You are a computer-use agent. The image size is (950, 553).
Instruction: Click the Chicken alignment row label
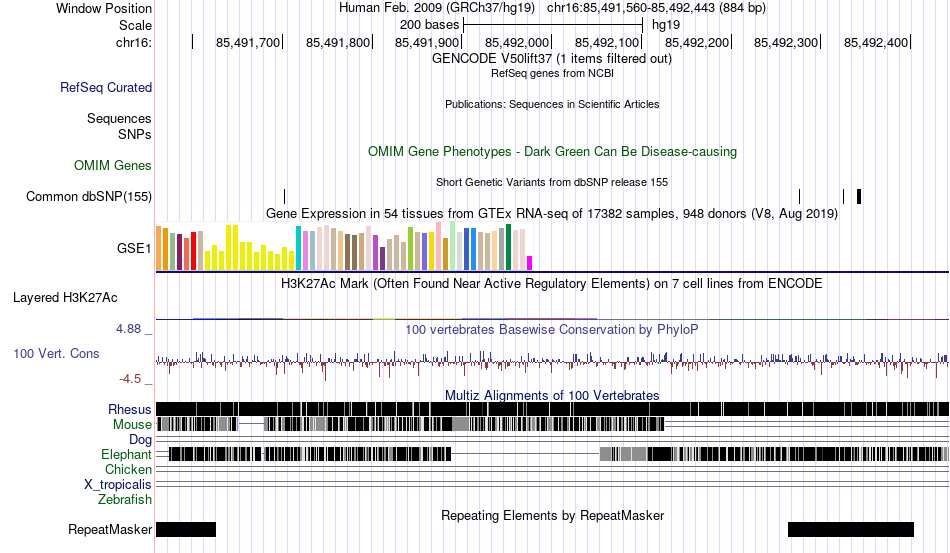coord(128,469)
